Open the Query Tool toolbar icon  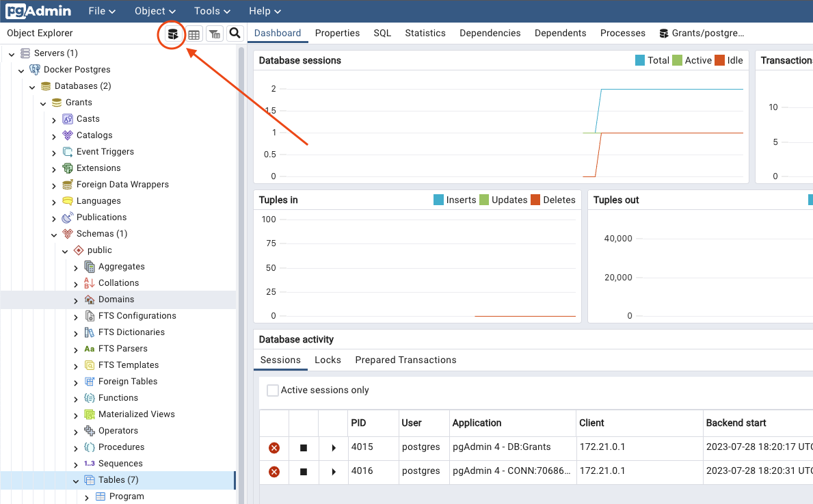[173, 34]
